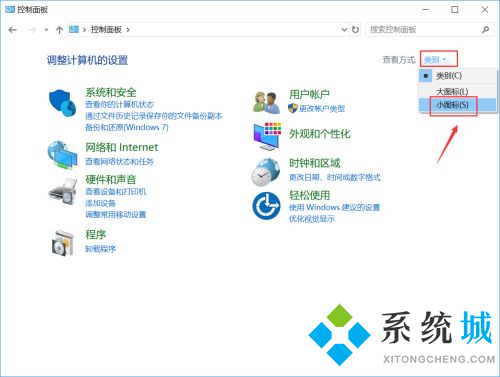Open 系统和安全 category heading
Image resolution: width=500 pixels, height=377 pixels.
click(111, 92)
